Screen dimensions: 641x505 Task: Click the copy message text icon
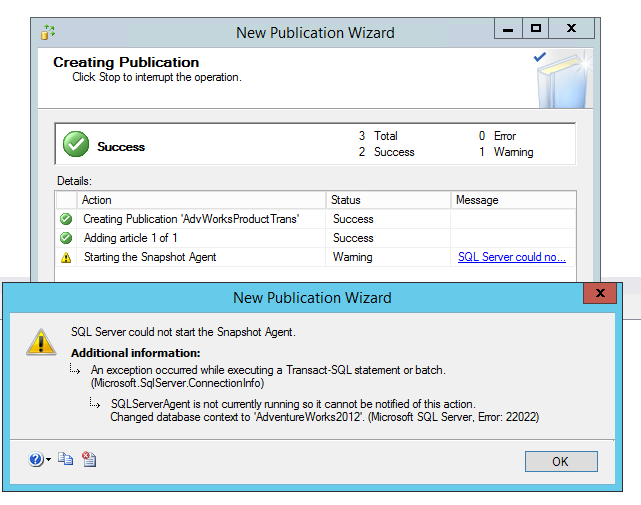click(x=66, y=460)
